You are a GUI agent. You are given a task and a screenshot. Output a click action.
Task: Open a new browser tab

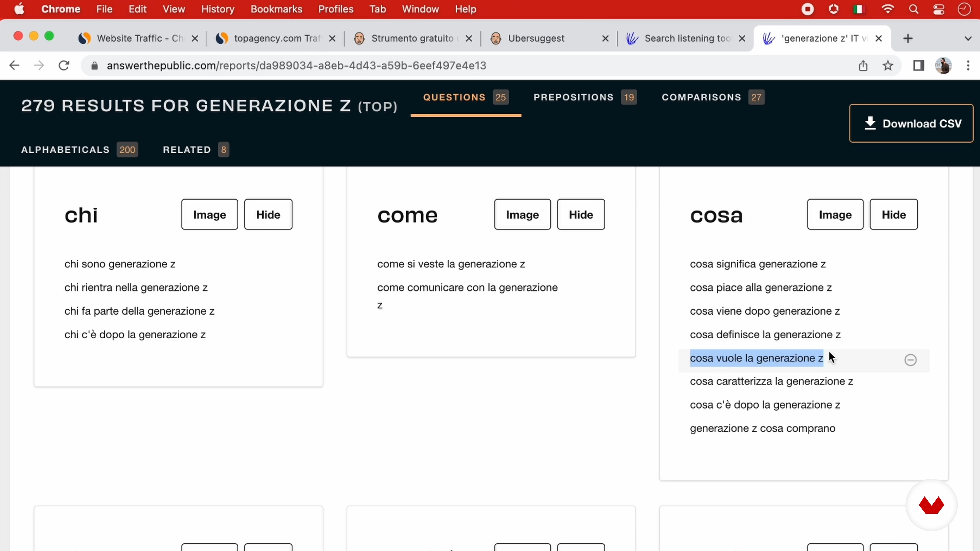pos(908,39)
